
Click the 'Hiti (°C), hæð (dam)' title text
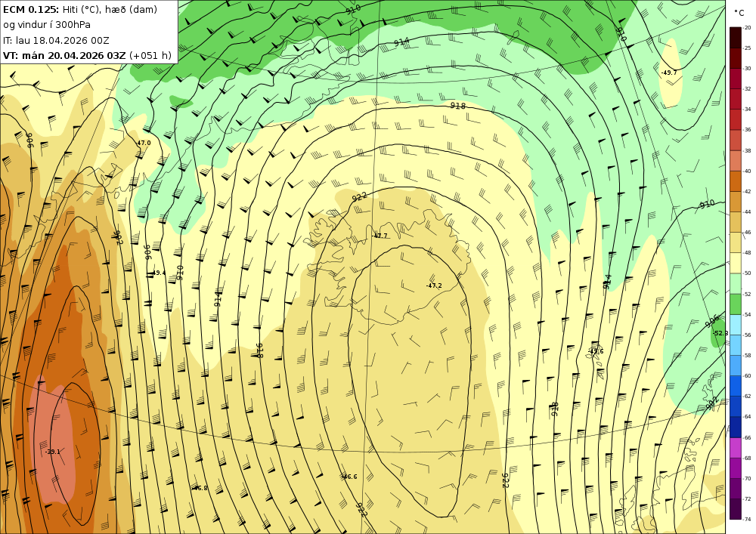110,10
